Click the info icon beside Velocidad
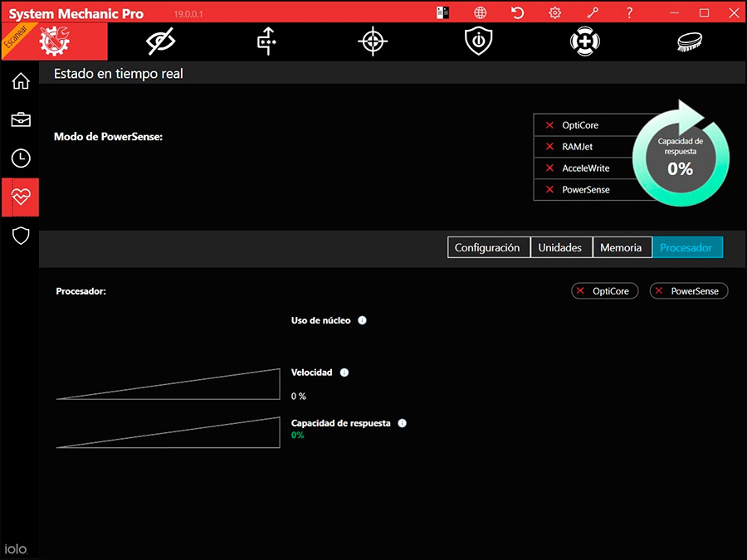Image resolution: width=747 pixels, height=560 pixels. (344, 373)
